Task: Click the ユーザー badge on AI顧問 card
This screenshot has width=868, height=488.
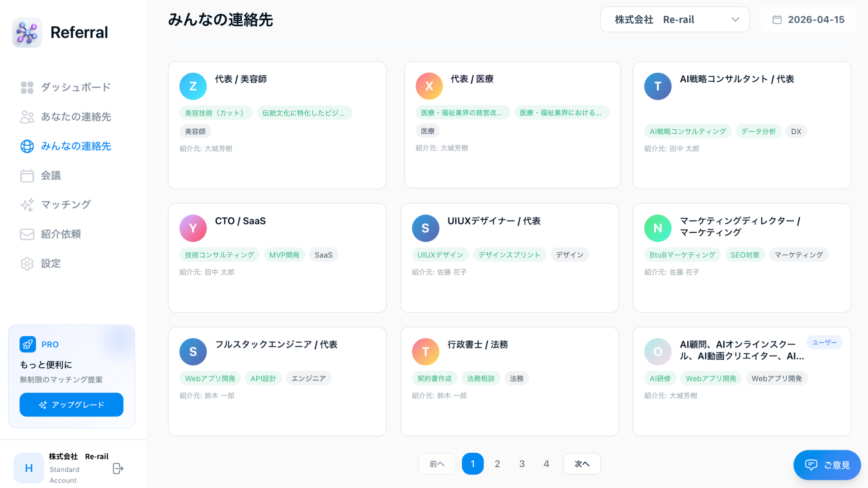Action: point(824,343)
